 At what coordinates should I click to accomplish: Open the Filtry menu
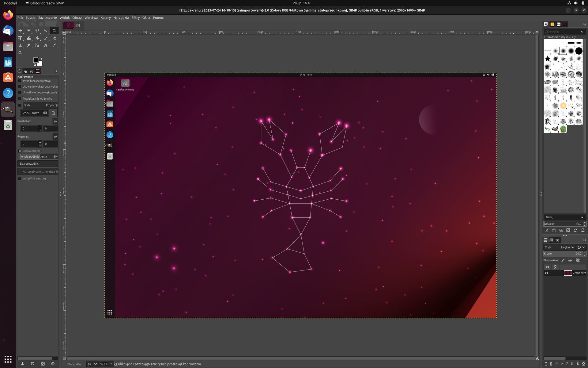tap(135, 18)
